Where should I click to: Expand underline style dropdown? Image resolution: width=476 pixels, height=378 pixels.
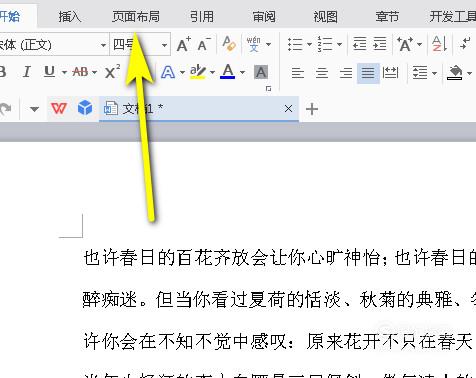pyautogui.click(x=64, y=72)
